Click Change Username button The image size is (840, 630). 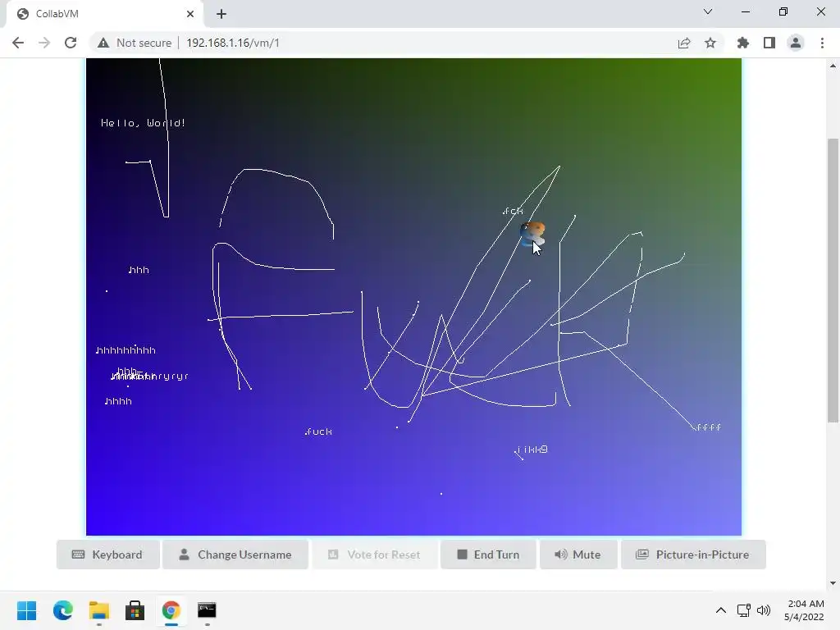pyautogui.click(x=235, y=555)
